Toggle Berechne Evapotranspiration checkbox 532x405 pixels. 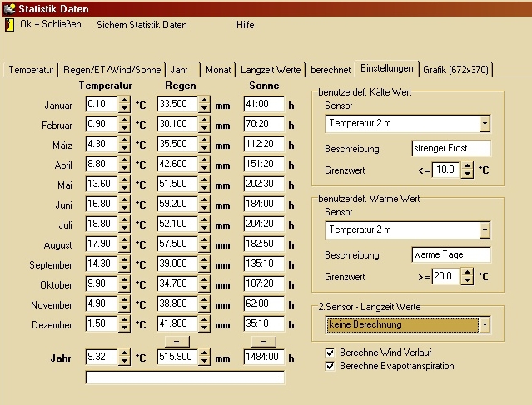click(331, 366)
